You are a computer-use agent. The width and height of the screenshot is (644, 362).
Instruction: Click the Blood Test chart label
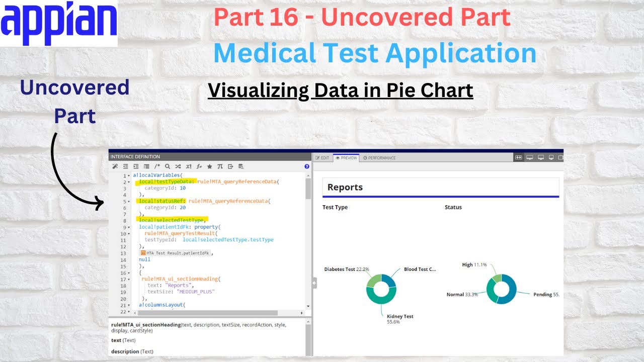coord(420,269)
